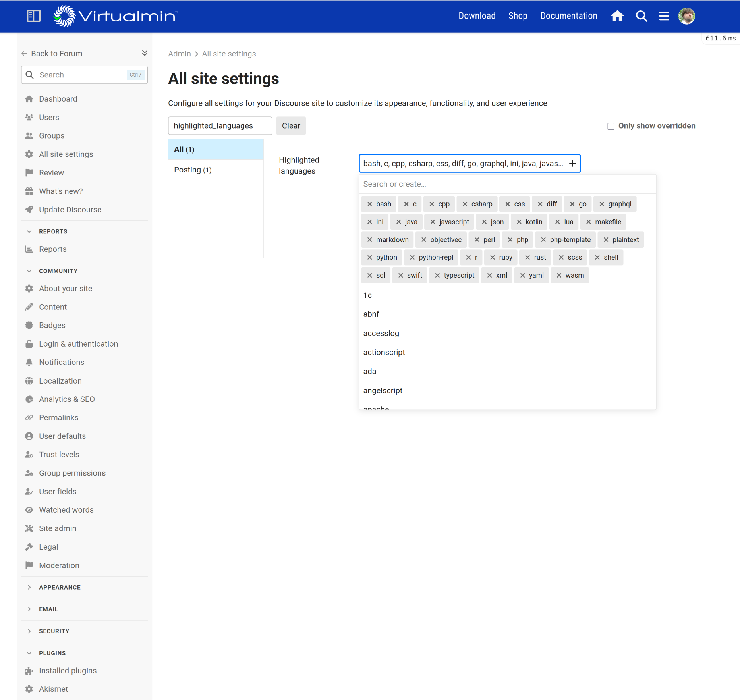Select the Posting (1) category tab
This screenshot has width=740, height=700.
[x=193, y=170]
